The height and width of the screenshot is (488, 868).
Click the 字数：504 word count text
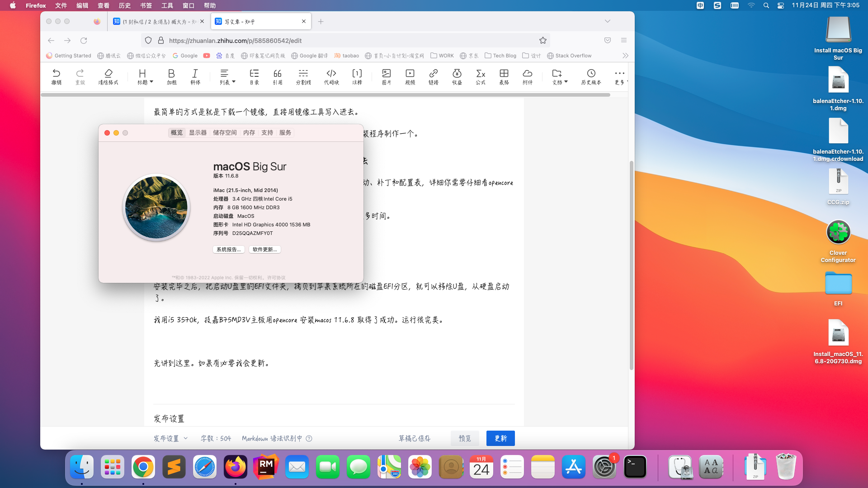pyautogui.click(x=216, y=438)
